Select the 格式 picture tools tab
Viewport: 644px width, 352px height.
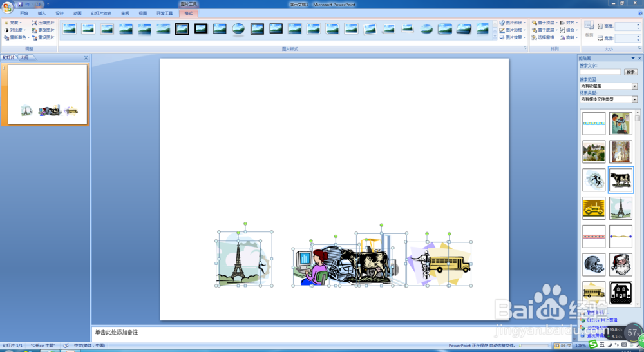point(189,14)
